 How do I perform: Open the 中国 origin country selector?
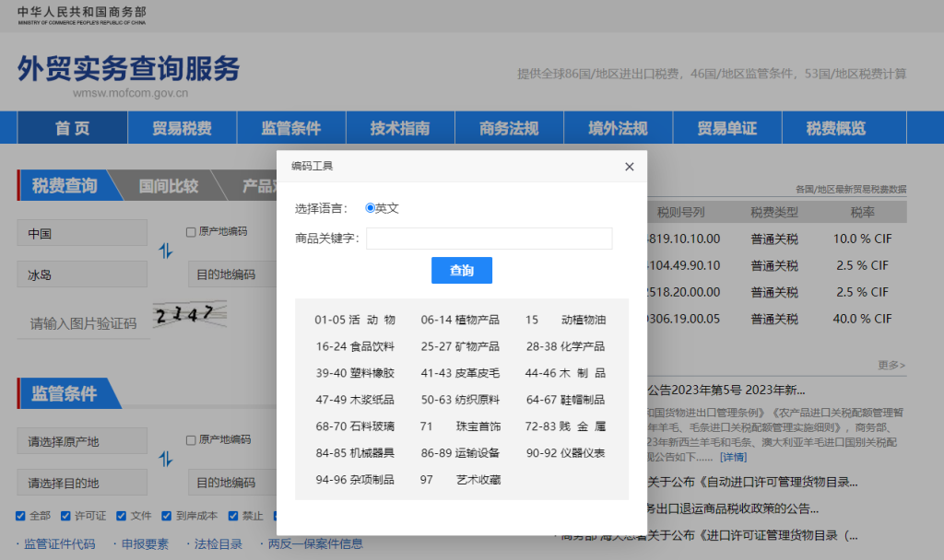82,233
